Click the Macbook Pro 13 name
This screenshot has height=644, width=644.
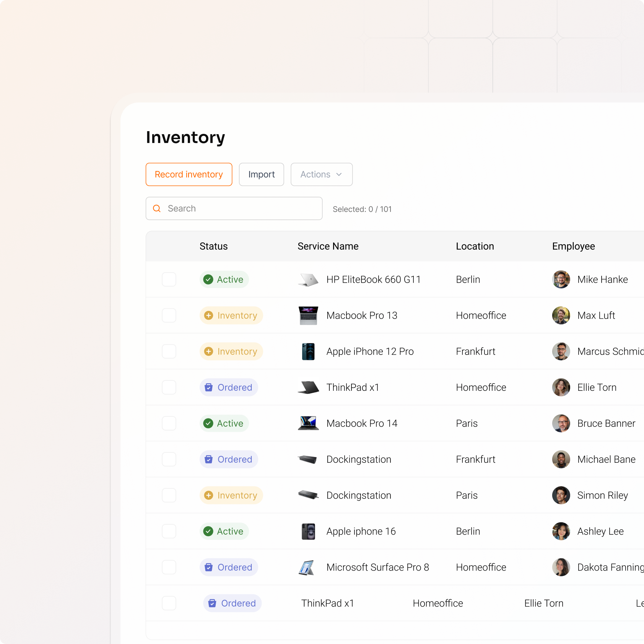point(362,315)
